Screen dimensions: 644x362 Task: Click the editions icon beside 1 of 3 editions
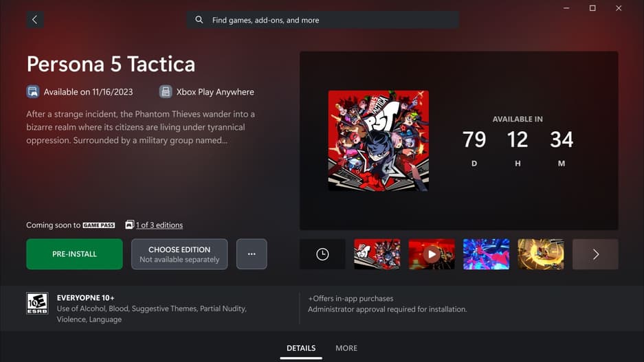pos(129,225)
